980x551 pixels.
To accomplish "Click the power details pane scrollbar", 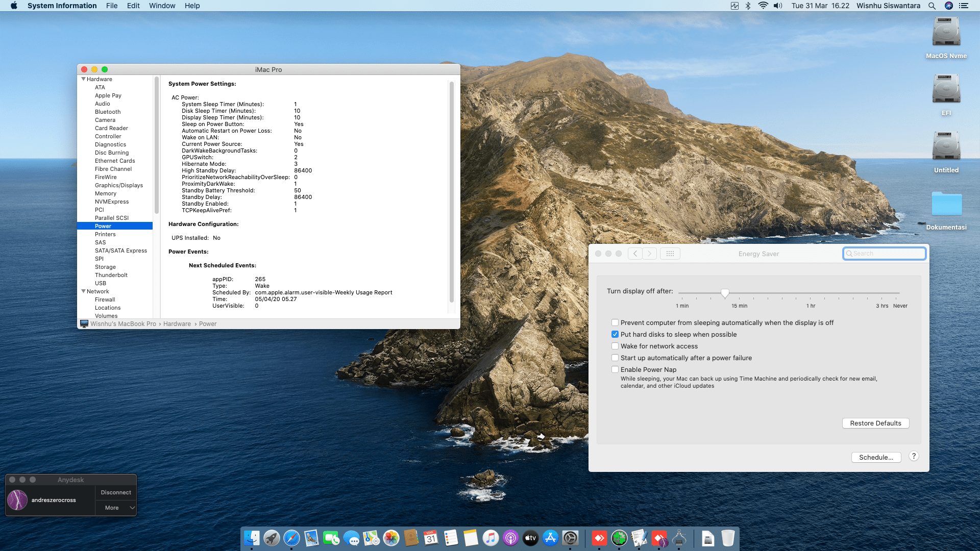I will tap(451, 192).
